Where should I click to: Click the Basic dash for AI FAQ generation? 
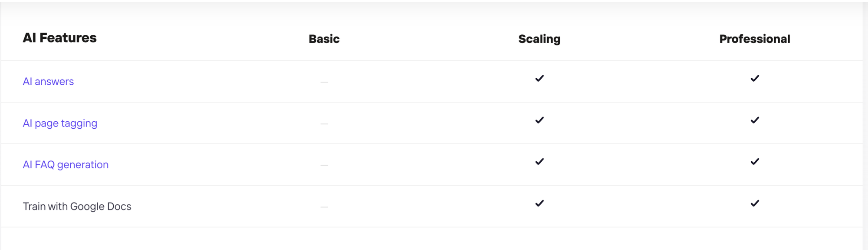(x=324, y=165)
